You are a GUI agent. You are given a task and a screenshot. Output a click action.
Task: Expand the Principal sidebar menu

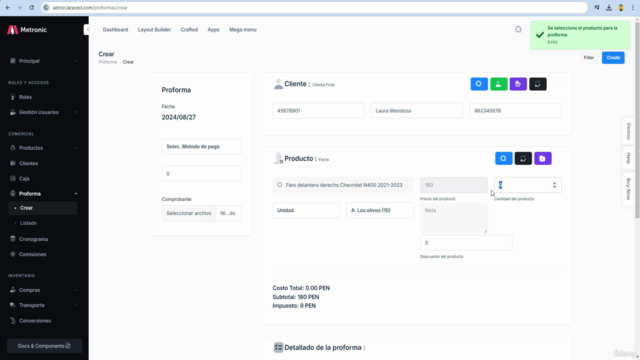click(x=43, y=61)
